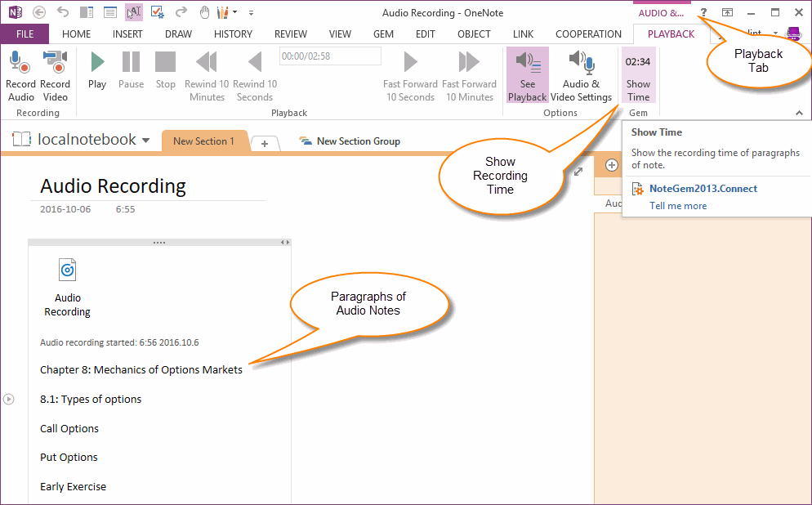Click the user account avatar icon
Viewport: 812px width, 505px height.
click(x=793, y=34)
